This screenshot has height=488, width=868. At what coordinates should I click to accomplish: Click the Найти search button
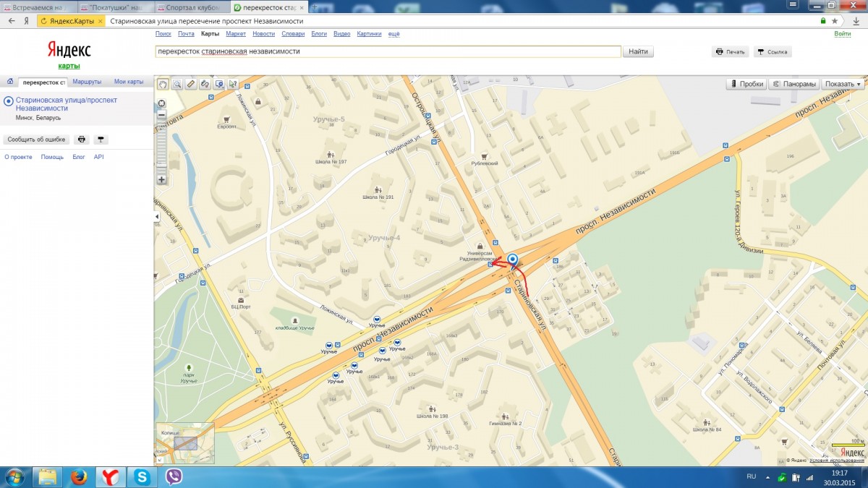638,51
